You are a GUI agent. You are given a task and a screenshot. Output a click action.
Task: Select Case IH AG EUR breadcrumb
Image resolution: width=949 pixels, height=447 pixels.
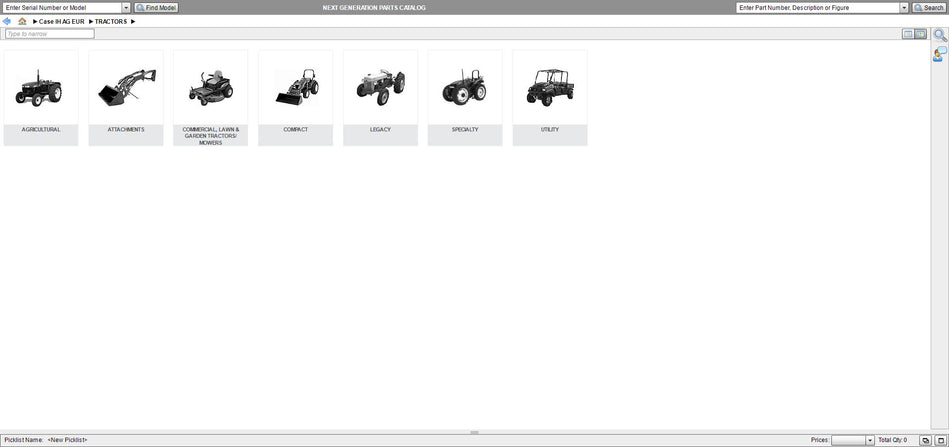(x=61, y=21)
